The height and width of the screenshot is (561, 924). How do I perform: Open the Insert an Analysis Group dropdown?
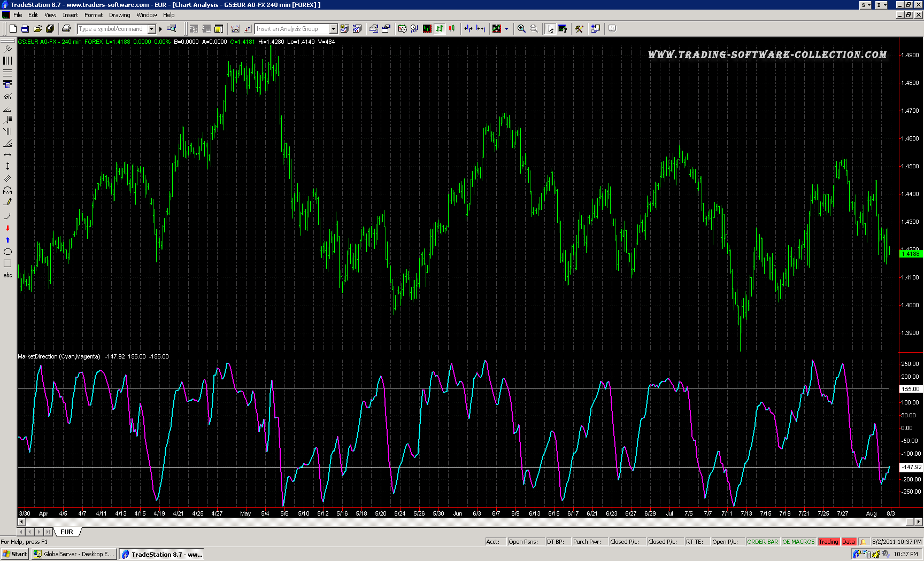tap(333, 29)
